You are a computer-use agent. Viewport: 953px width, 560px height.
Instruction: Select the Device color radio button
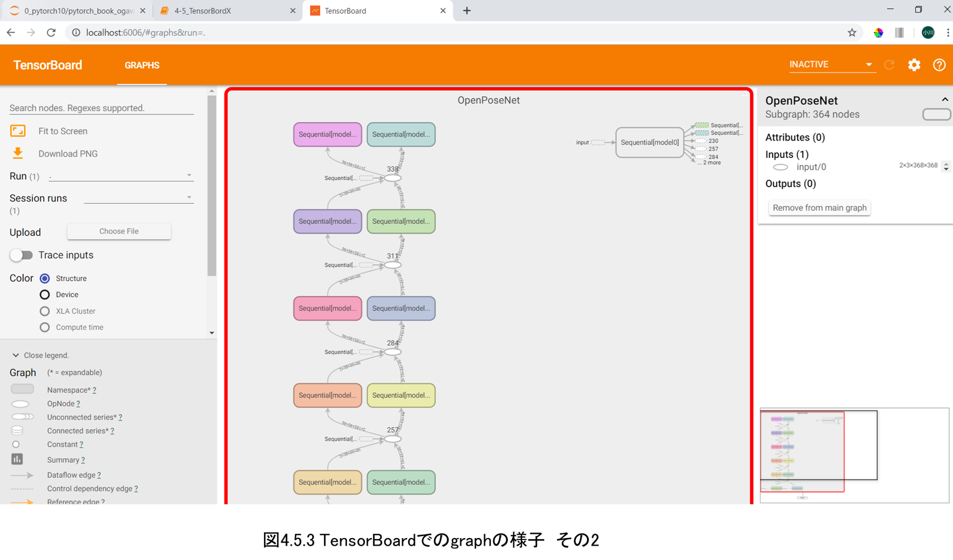tap(44, 294)
